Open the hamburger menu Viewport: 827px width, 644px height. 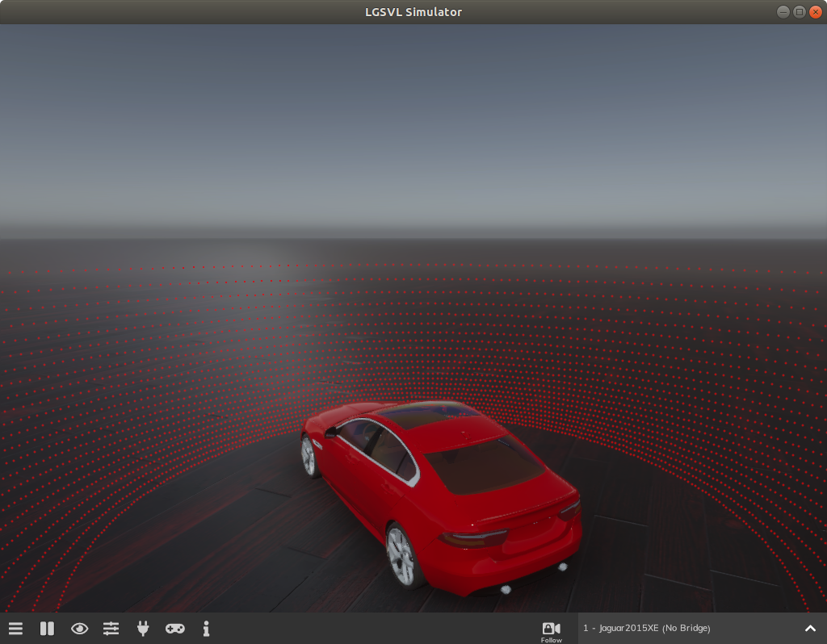pos(15,628)
